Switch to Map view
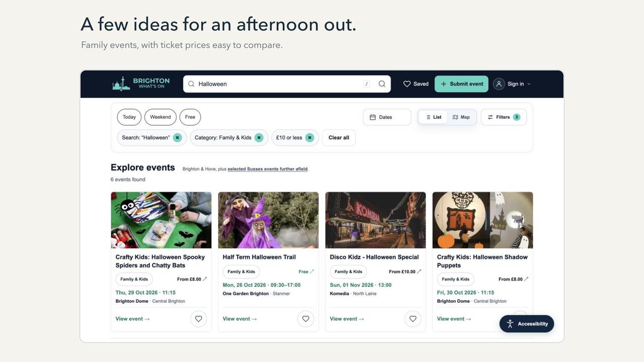 (461, 117)
